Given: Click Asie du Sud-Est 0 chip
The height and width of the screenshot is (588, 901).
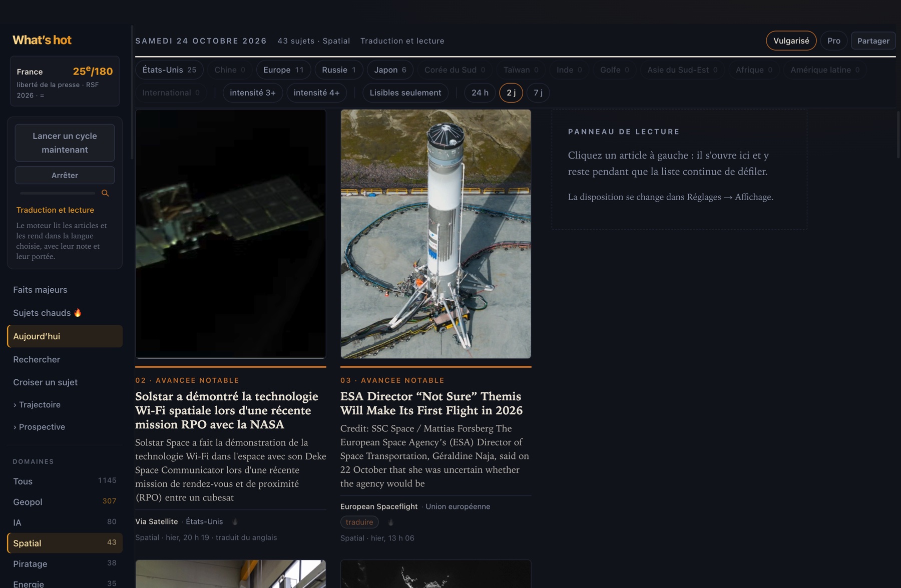Looking at the screenshot, I should (682, 70).
